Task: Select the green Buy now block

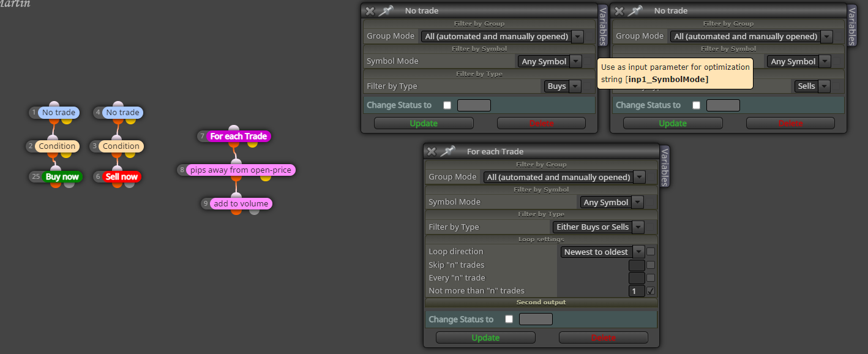Action: (x=62, y=176)
